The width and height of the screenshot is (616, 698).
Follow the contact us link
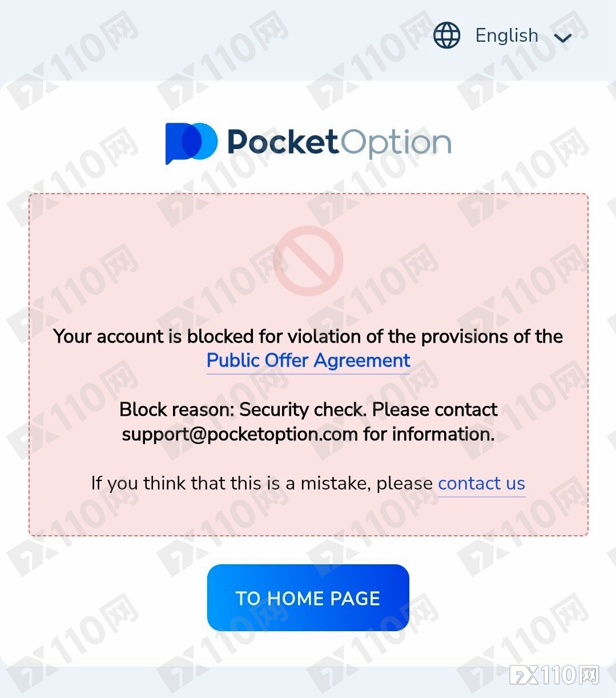tap(481, 483)
